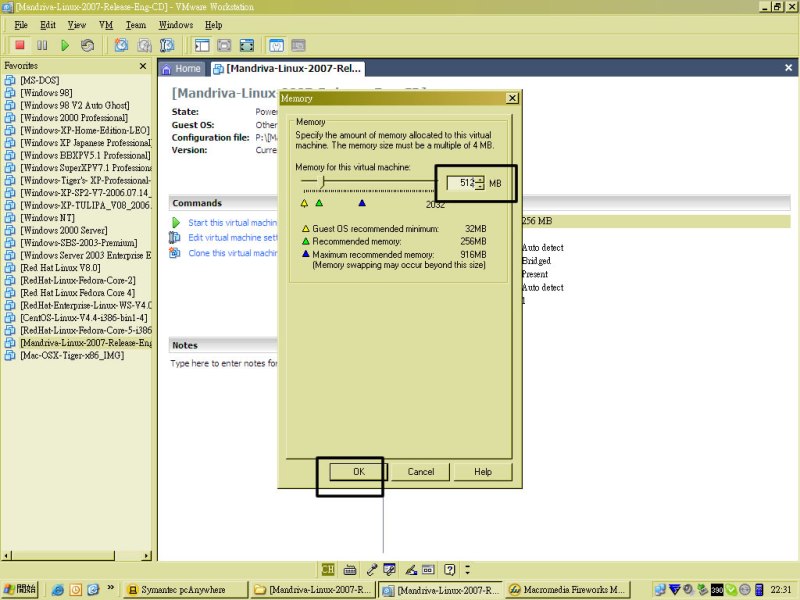This screenshot has width=800, height=600.
Task: Select [Mac-OSX-Tiger-x86_IMG] in Favorites
Action: tap(72, 355)
